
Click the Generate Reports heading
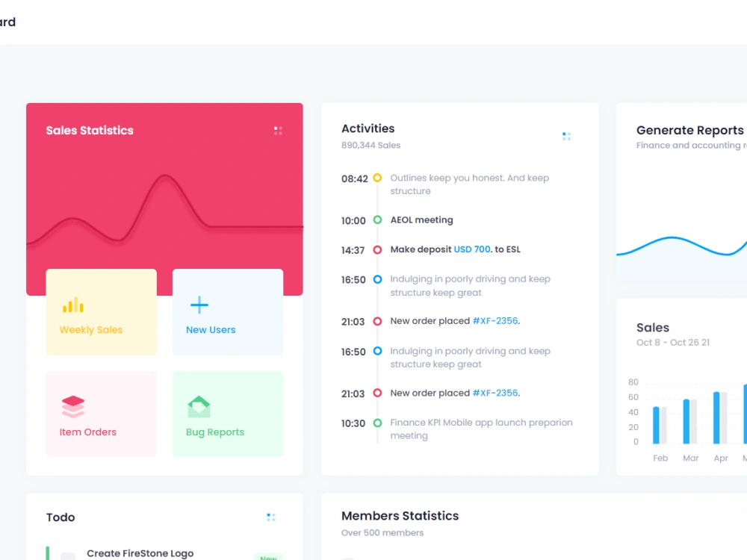coord(689,131)
